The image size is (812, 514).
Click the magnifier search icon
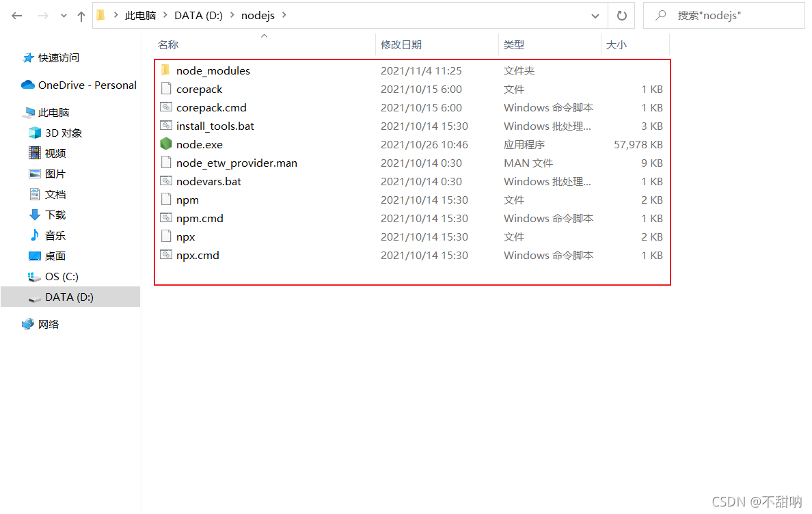pyautogui.click(x=660, y=16)
